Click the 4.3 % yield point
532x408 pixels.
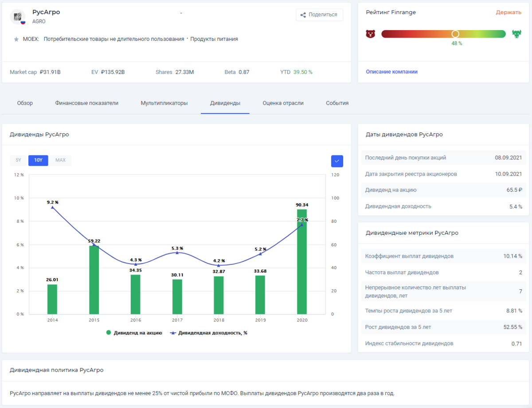136,264
